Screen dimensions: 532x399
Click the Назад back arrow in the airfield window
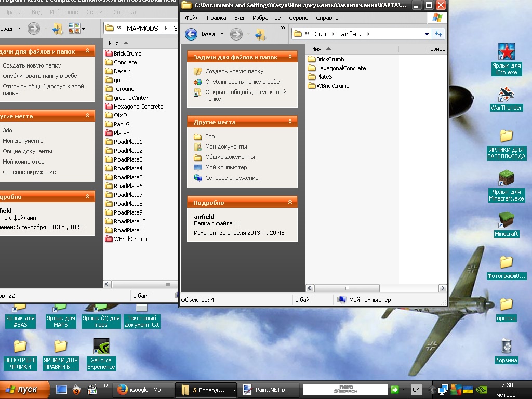[x=191, y=34]
